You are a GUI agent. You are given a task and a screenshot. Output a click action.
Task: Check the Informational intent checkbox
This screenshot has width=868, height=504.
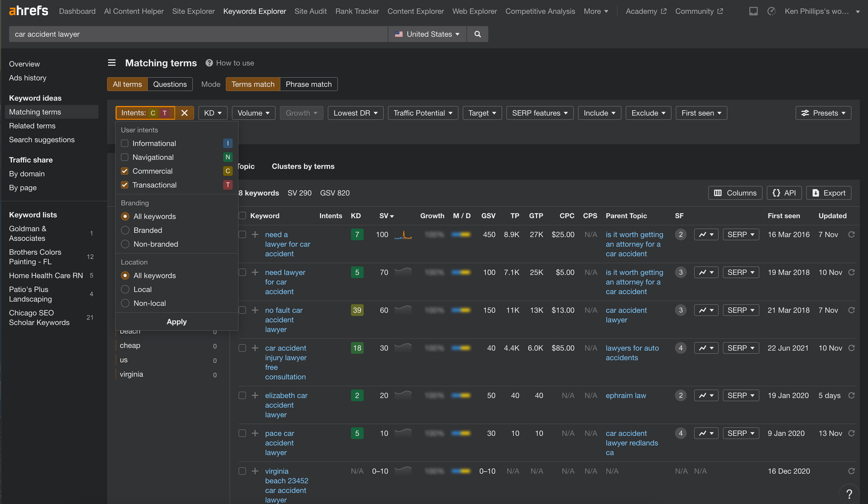pyautogui.click(x=125, y=143)
